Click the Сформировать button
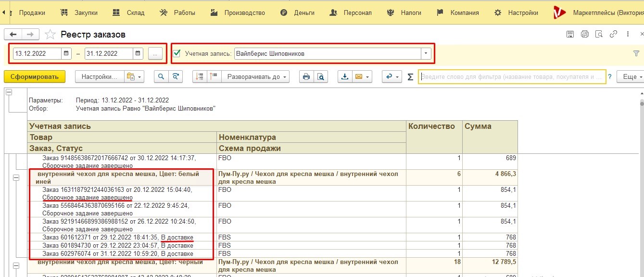The image size is (644, 277). point(35,76)
